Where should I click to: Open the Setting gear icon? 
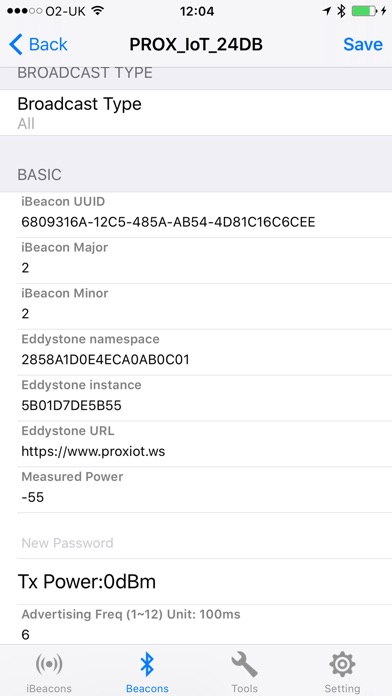[x=342, y=664]
